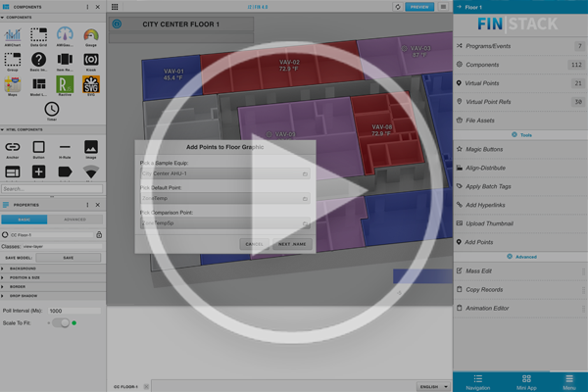This screenshot has width=588, height=392.
Task: Select the AMChart component icon
Action: (x=13, y=35)
